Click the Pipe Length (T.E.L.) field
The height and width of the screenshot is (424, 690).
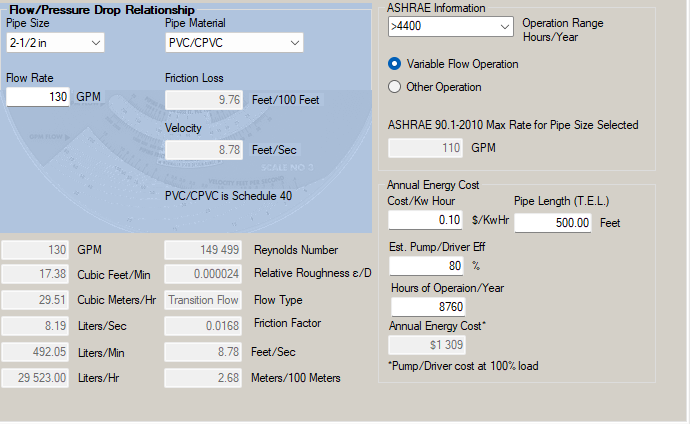[554, 222]
